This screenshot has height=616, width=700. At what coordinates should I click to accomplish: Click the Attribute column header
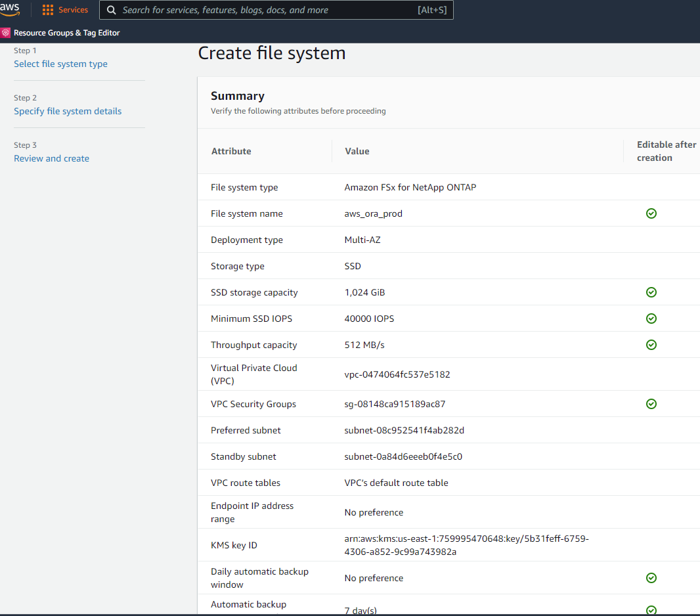tap(231, 151)
